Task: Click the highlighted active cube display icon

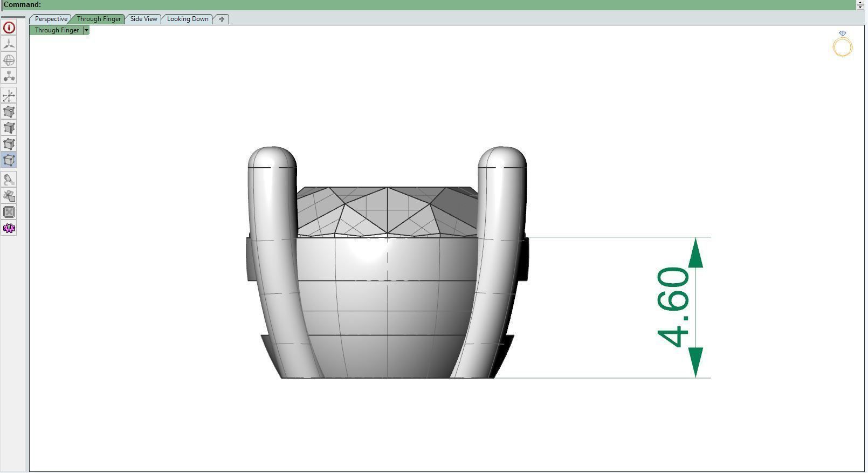Action: point(9,160)
